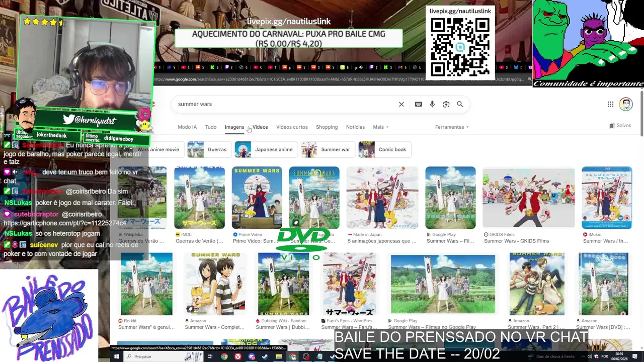Open the red Vivaldi icon in taskbar
The height and width of the screenshot is (362, 644).
pyautogui.click(x=238, y=356)
